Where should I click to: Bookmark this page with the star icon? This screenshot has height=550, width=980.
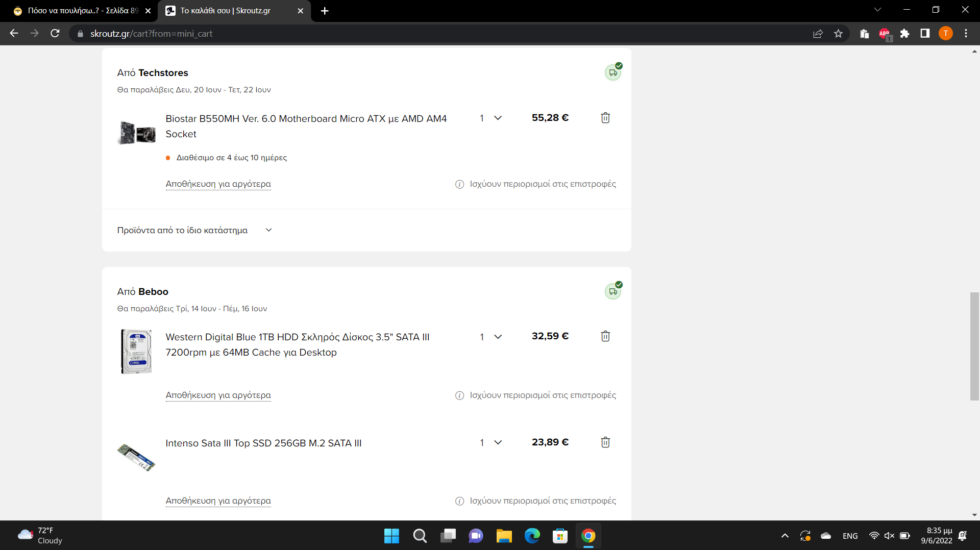click(x=838, y=34)
